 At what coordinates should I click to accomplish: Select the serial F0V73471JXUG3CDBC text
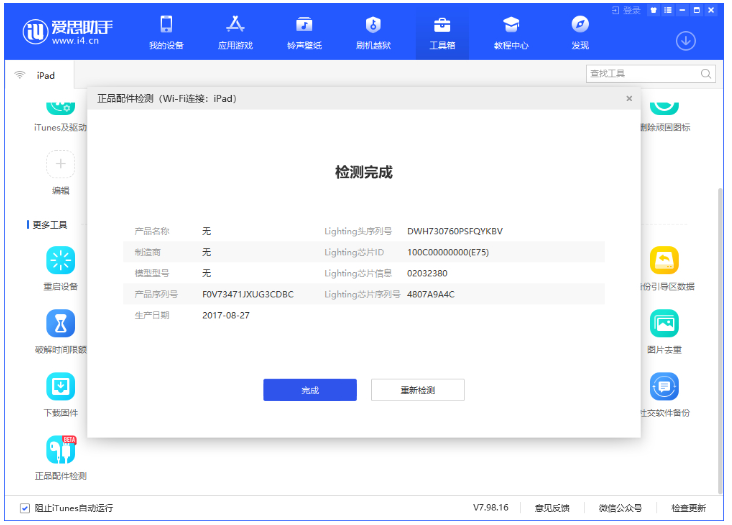248,294
